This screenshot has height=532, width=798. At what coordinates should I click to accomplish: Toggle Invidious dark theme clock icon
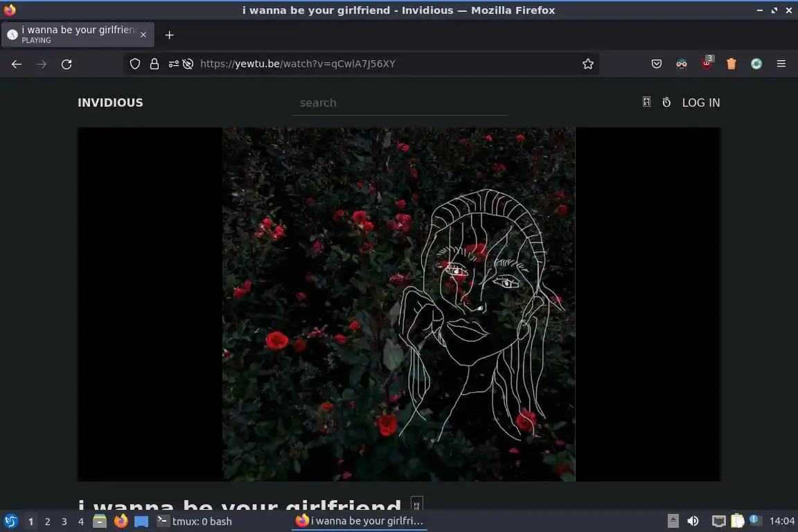click(666, 103)
